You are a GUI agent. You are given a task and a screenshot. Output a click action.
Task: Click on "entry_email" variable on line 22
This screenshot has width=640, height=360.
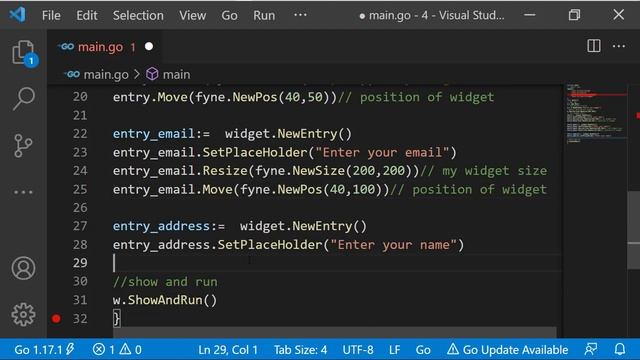point(154,134)
